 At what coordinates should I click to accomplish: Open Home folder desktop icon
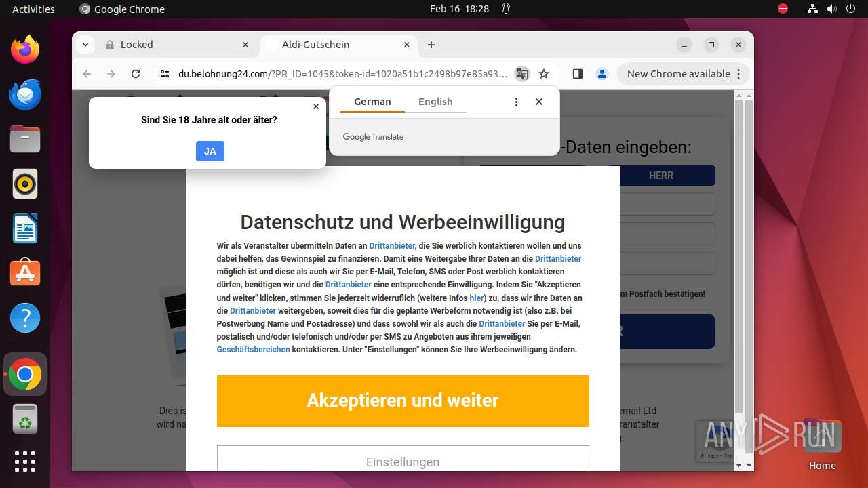823,445
